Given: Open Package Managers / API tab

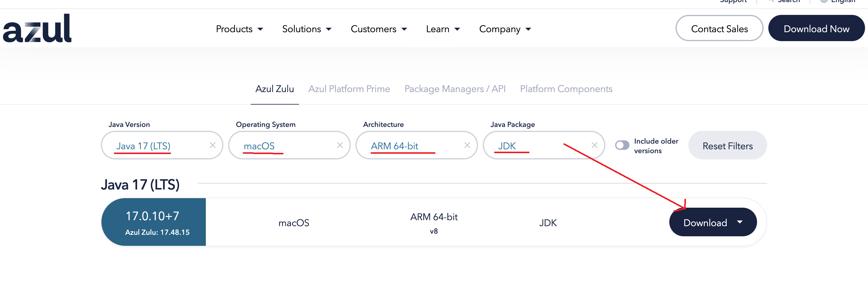Looking at the screenshot, I should coord(455,89).
